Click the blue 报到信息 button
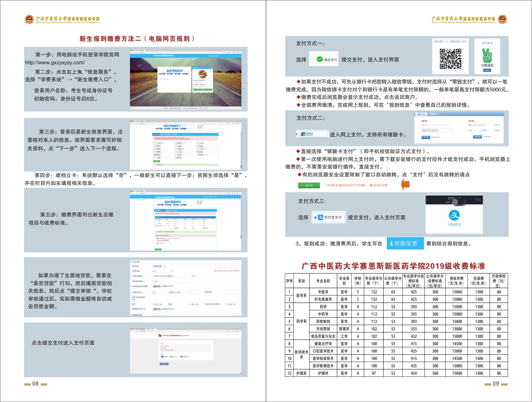 [x=405, y=244]
